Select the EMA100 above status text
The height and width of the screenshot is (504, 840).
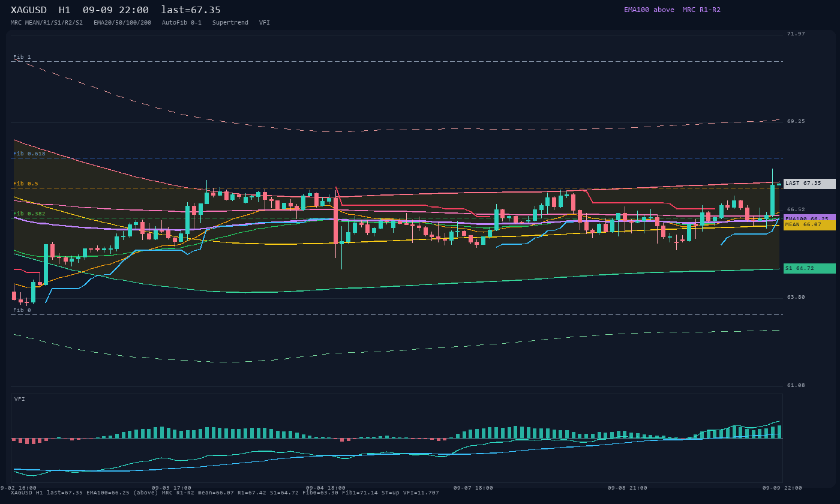coord(649,10)
